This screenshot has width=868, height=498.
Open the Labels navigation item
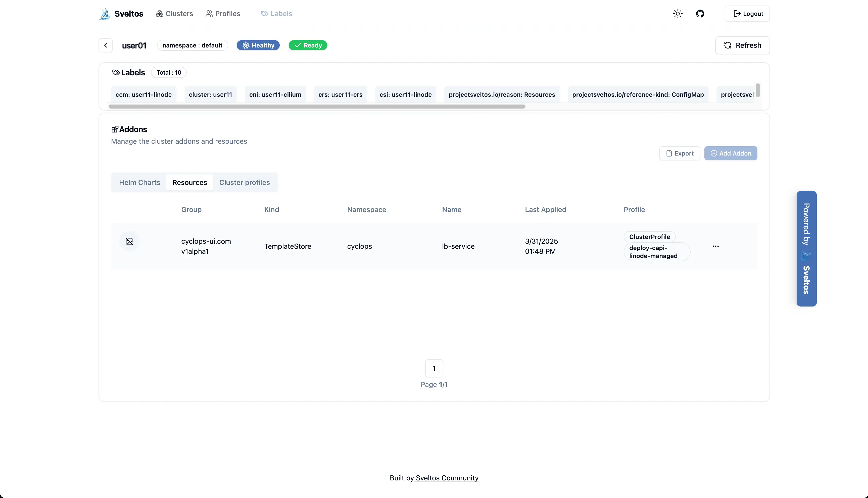click(x=276, y=14)
